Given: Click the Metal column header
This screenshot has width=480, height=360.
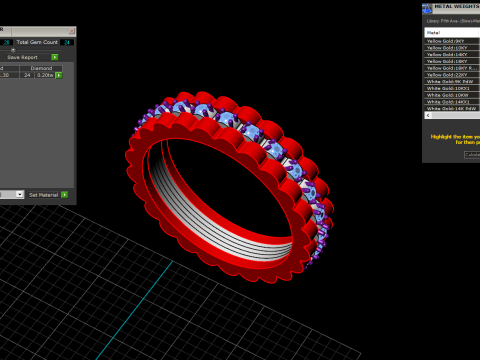Looking at the screenshot, I should [x=452, y=33].
